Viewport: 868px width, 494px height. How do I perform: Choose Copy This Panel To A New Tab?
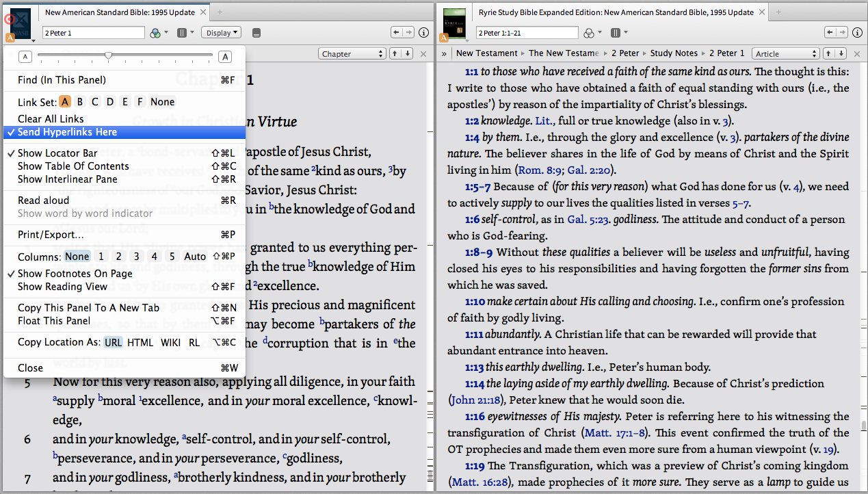coord(124,308)
